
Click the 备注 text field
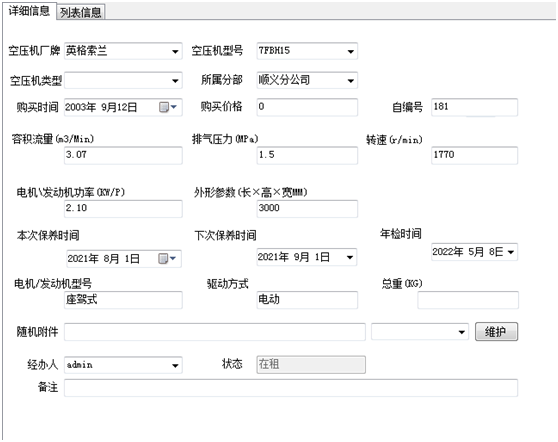click(x=291, y=388)
